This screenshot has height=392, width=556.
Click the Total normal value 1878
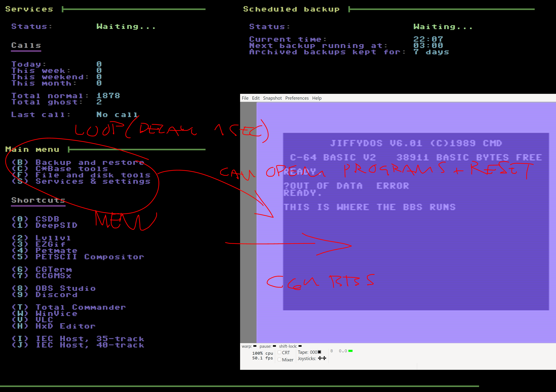(108, 96)
